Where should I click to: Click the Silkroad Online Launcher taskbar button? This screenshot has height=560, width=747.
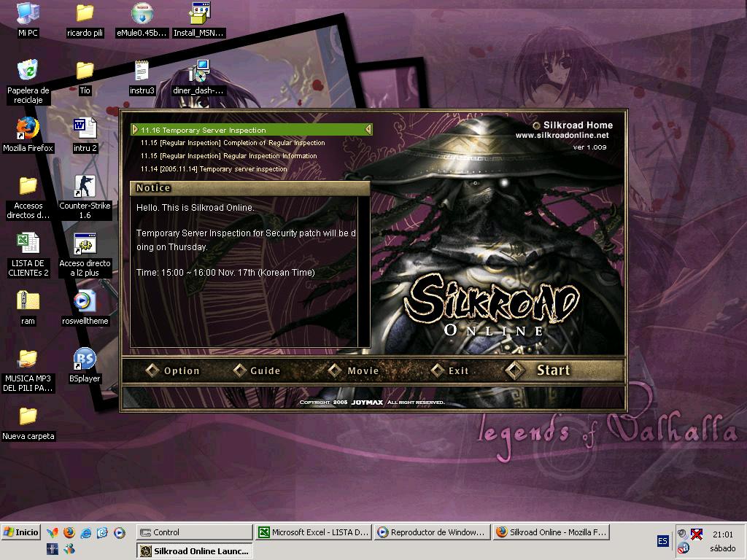tap(194, 551)
